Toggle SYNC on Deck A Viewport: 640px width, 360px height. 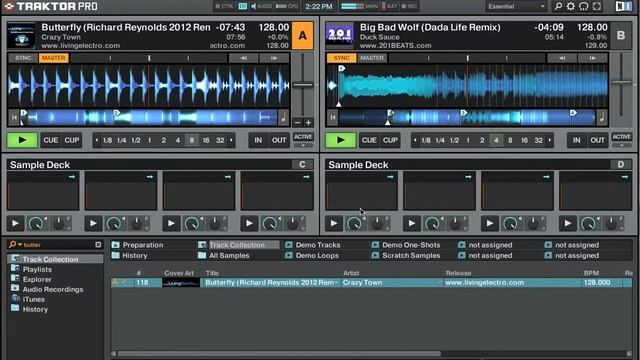click(23, 58)
